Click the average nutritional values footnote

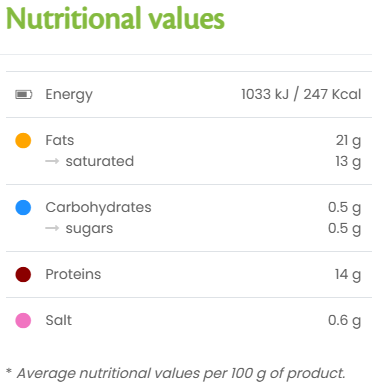(x=176, y=374)
